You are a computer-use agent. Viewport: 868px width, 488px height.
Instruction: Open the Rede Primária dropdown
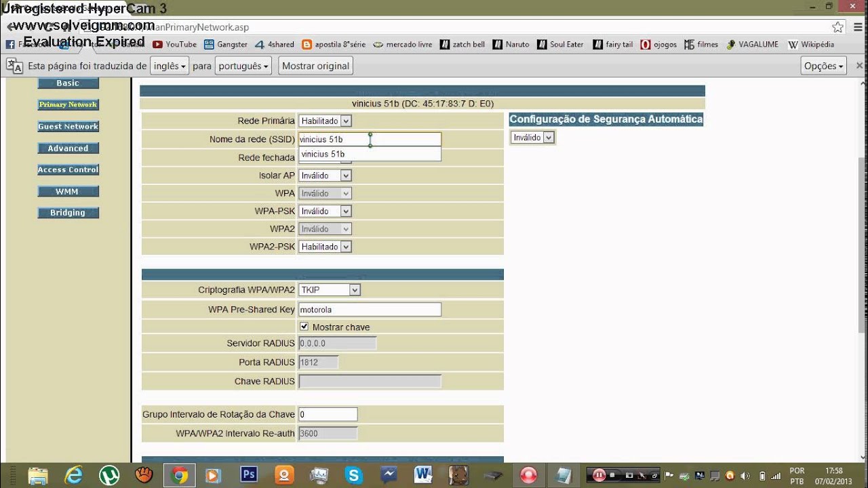325,121
